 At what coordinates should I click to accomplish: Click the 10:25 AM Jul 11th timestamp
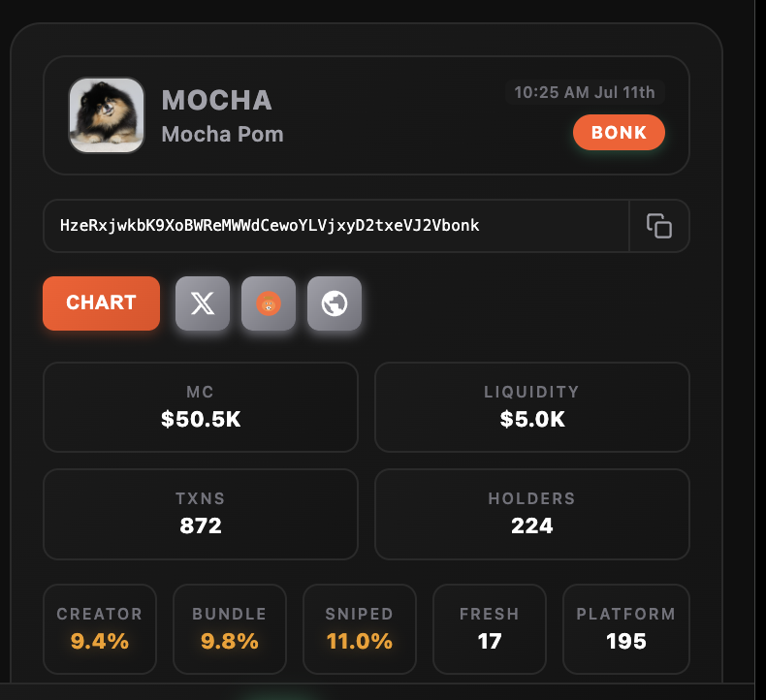[585, 92]
